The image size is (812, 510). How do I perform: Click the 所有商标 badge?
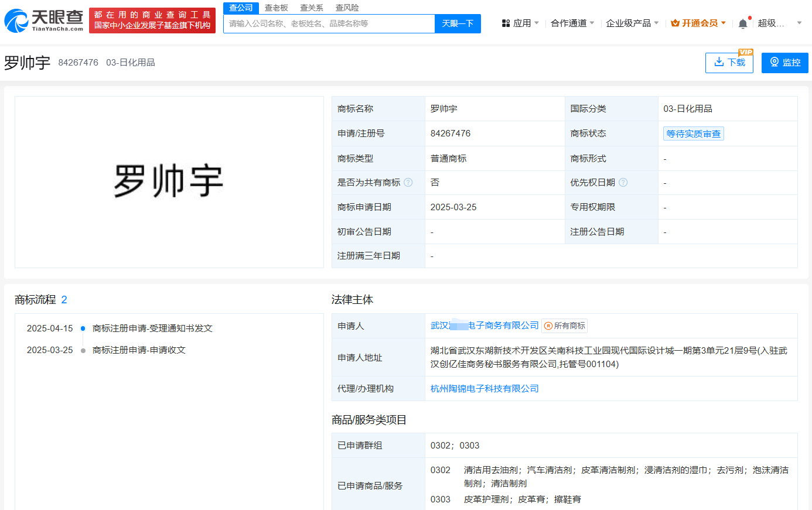pyautogui.click(x=565, y=326)
